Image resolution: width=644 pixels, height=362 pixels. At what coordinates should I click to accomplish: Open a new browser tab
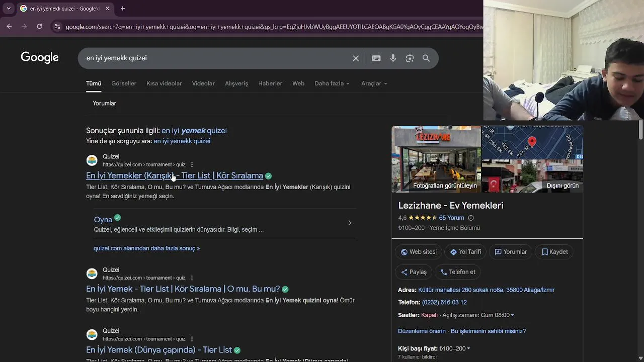point(123,9)
